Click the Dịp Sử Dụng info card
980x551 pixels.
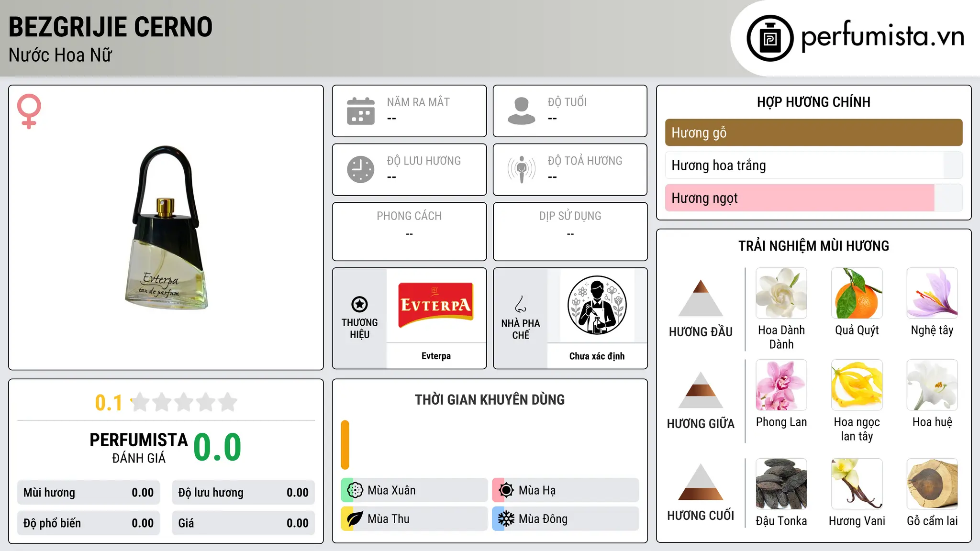[570, 231]
